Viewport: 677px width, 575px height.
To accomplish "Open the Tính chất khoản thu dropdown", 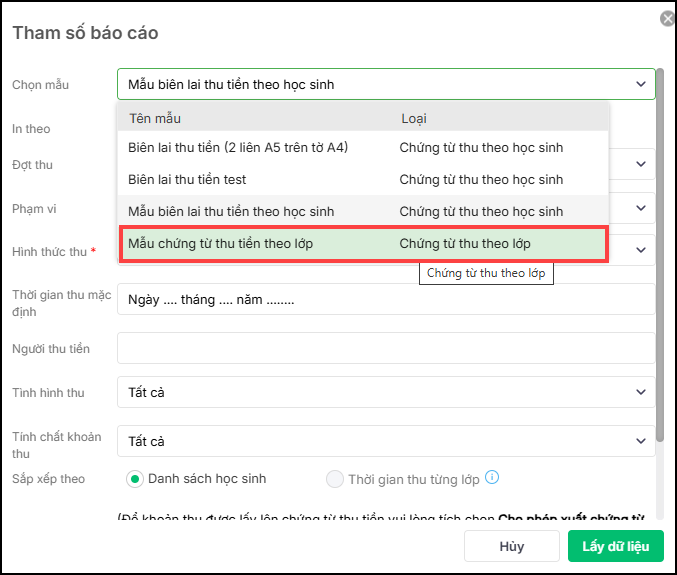I will (641, 441).
